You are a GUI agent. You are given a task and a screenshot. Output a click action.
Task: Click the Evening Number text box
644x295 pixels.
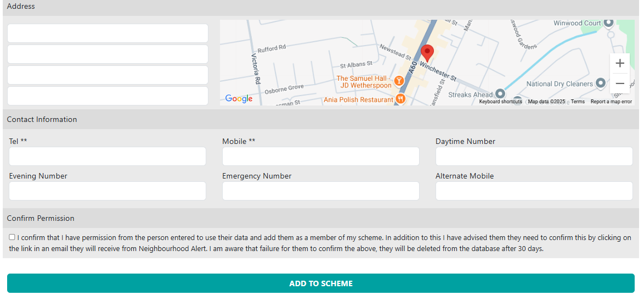click(x=108, y=191)
